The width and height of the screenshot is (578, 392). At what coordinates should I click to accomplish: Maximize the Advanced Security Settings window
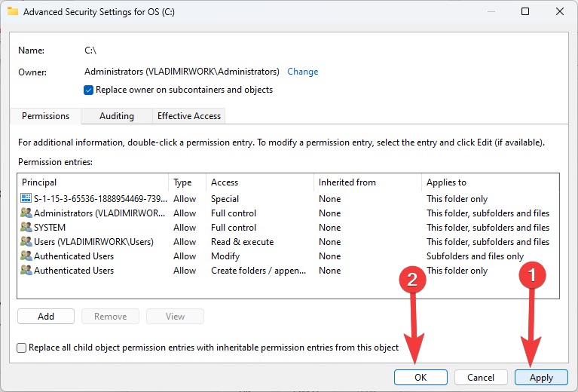point(525,11)
